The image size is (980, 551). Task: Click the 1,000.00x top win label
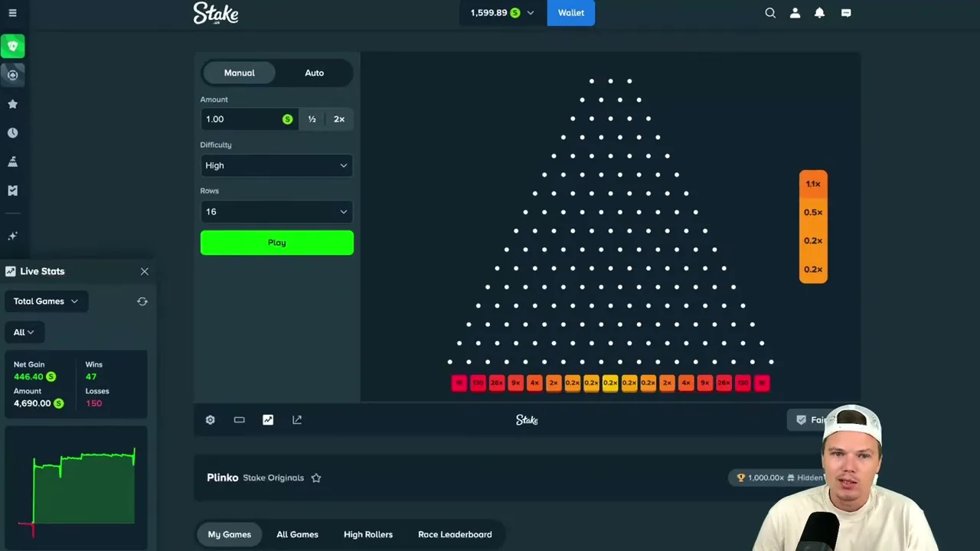[766, 478]
